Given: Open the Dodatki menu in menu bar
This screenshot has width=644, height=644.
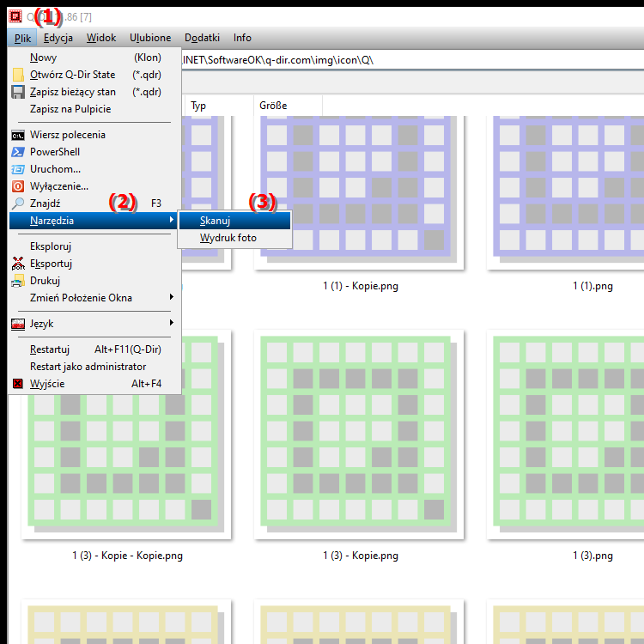Looking at the screenshot, I should point(202,38).
